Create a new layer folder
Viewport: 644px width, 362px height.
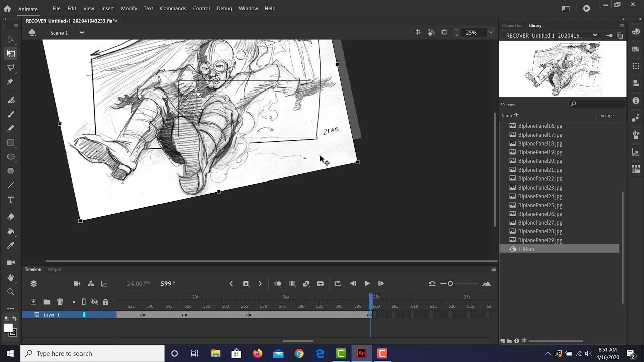(47, 302)
